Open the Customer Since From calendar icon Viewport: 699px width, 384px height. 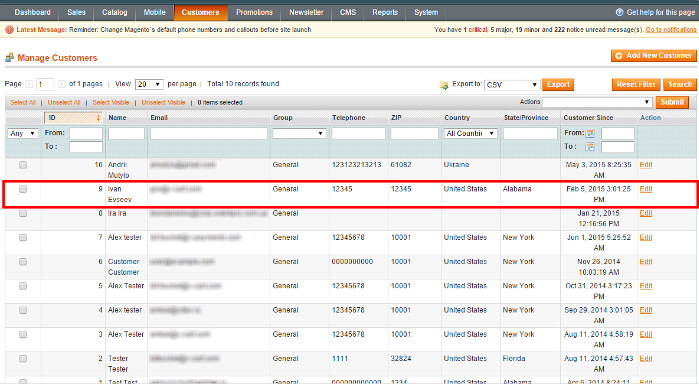point(590,133)
